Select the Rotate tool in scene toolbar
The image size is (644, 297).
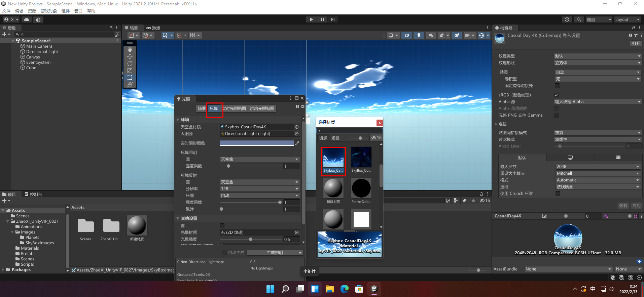130,63
